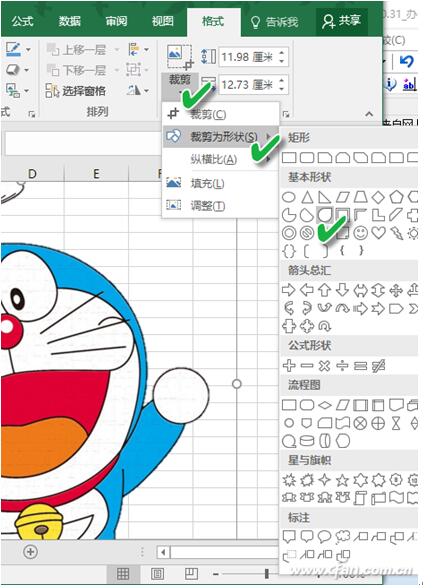The width and height of the screenshot is (434, 588).
Task: Open the 选择窗格 selection pane
Action: pos(75,91)
